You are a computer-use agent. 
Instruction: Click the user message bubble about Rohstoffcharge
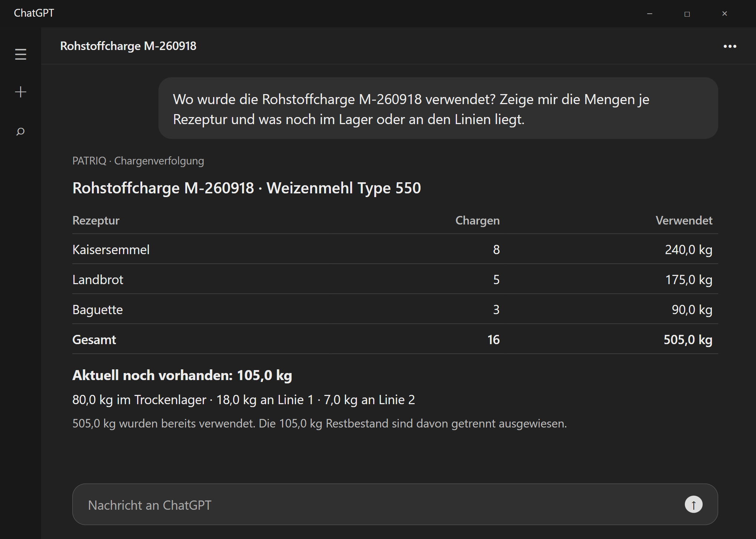438,108
